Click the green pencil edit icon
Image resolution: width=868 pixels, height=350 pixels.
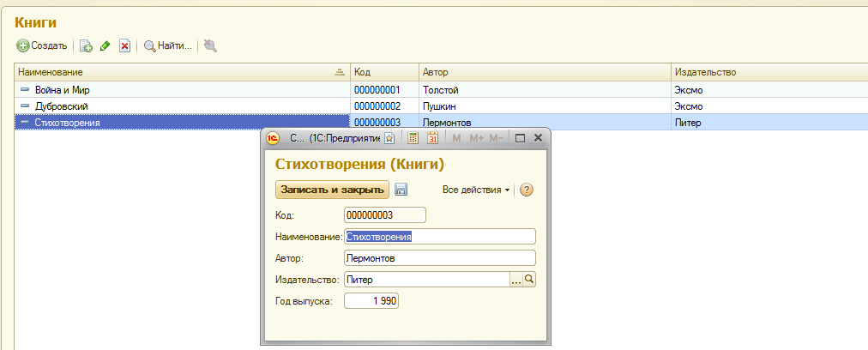[105, 45]
